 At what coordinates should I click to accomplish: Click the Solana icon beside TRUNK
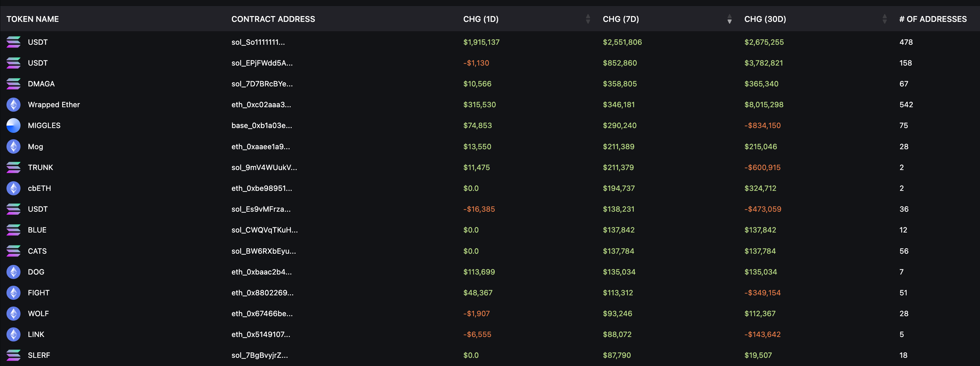[x=13, y=167]
